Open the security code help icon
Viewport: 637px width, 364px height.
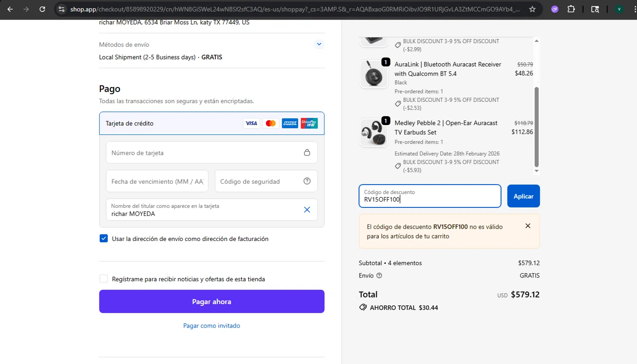click(307, 181)
